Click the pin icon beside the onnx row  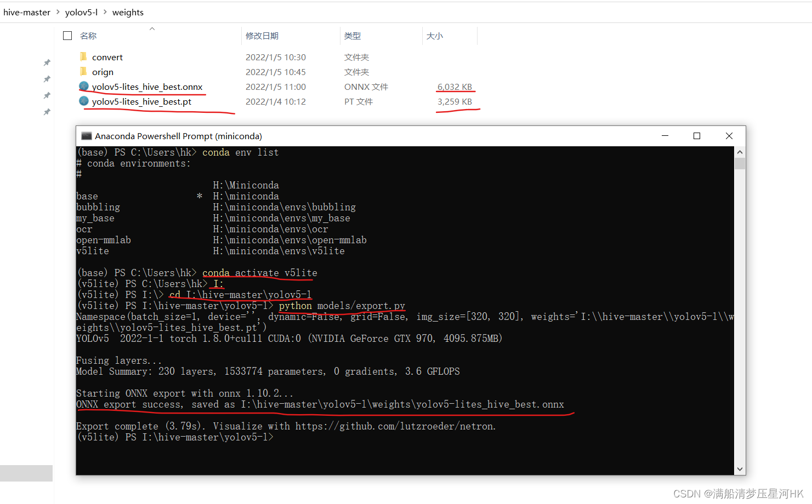pos(47,95)
